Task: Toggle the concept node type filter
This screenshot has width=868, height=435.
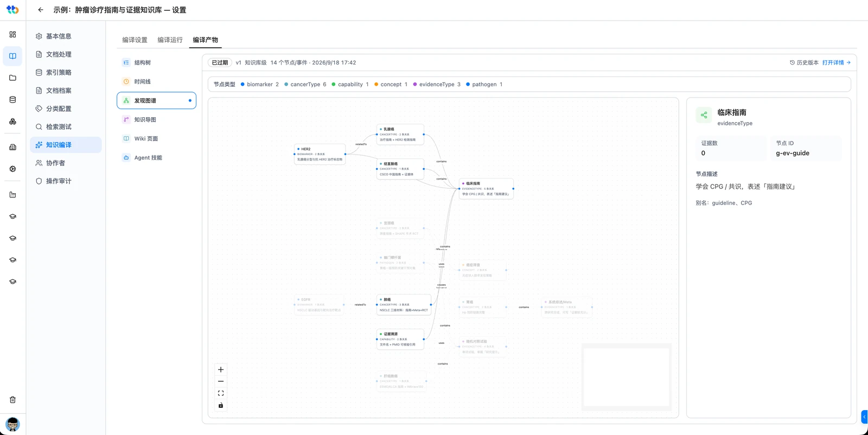Action: (391, 85)
